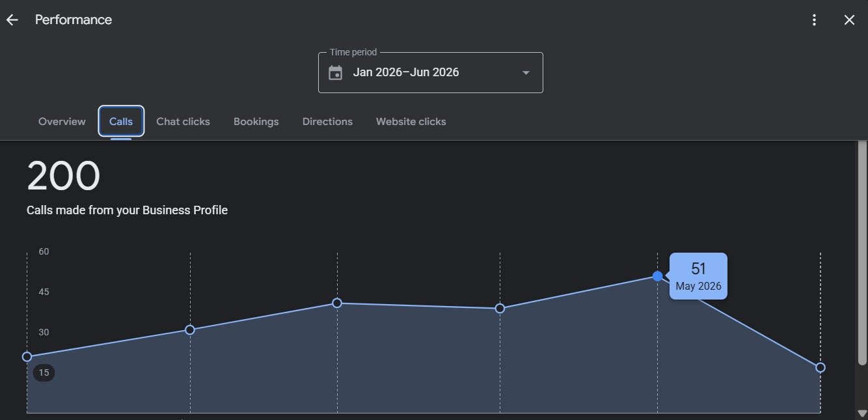Click the Performance title text

click(x=74, y=20)
